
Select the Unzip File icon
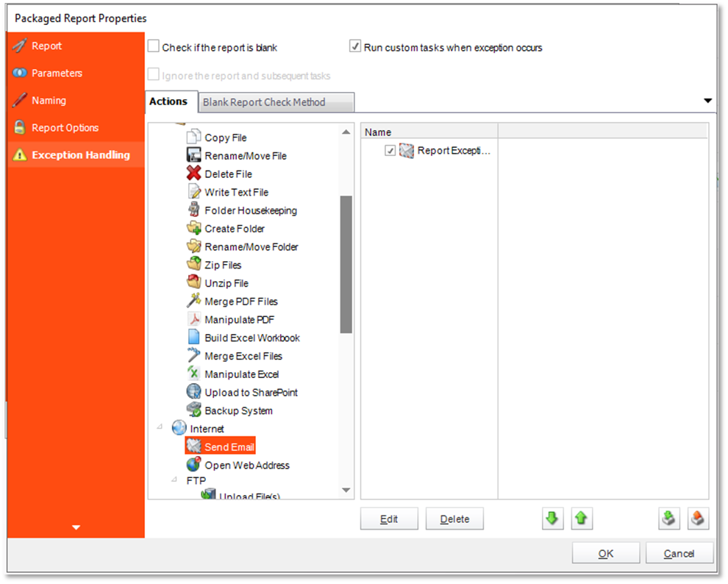pyautogui.click(x=193, y=282)
